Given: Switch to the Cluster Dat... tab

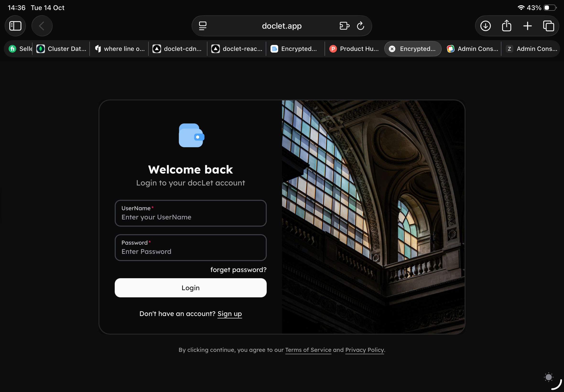Looking at the screenshot, I should click(61, 49).
